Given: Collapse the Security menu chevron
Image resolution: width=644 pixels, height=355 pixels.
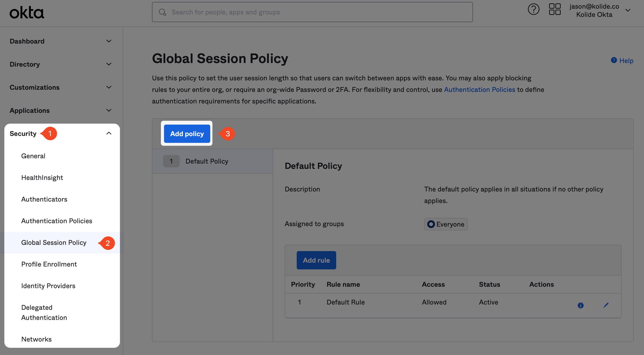Looking at the screenshot, I should coord(109,133).
